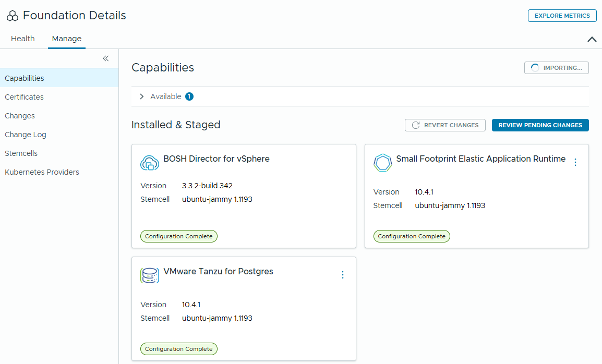Screen dimensions: 602x364
Task: Switch to the Health tab
Action: click(22, 39)
